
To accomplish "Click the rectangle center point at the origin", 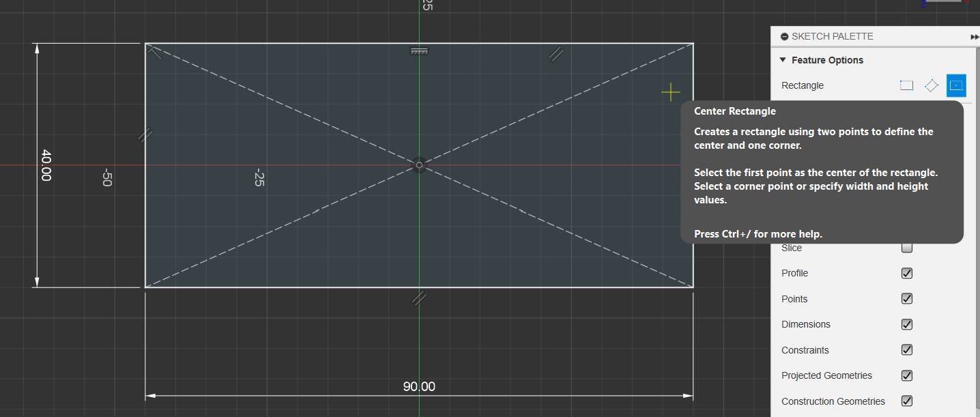I will 419,165.
